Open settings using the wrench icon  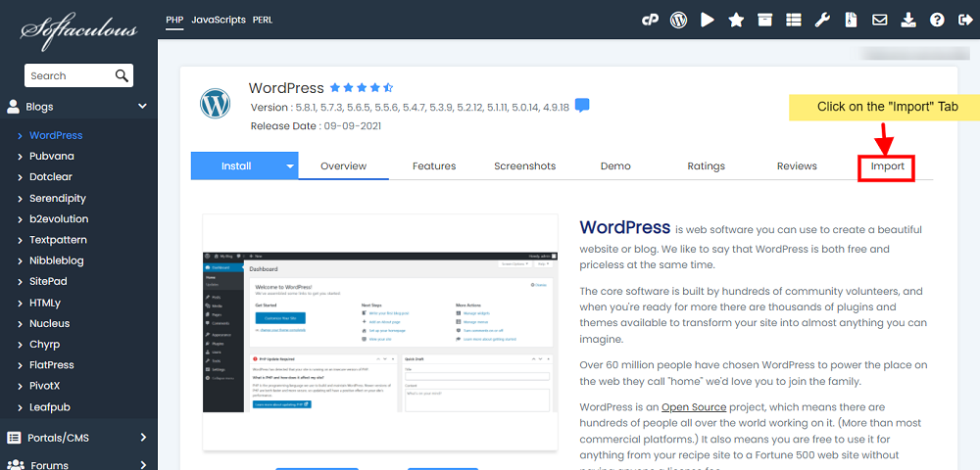tap(823, 20)
